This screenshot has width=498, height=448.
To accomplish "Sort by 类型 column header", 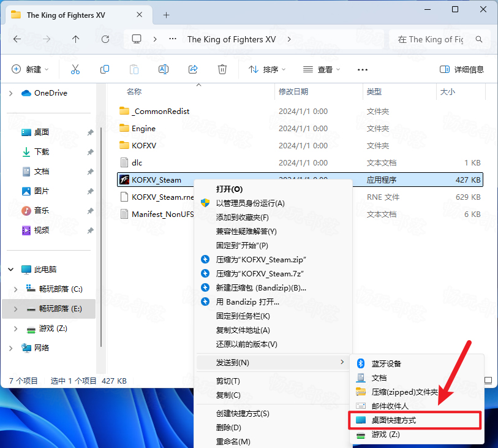I will [x=374, y=92].
